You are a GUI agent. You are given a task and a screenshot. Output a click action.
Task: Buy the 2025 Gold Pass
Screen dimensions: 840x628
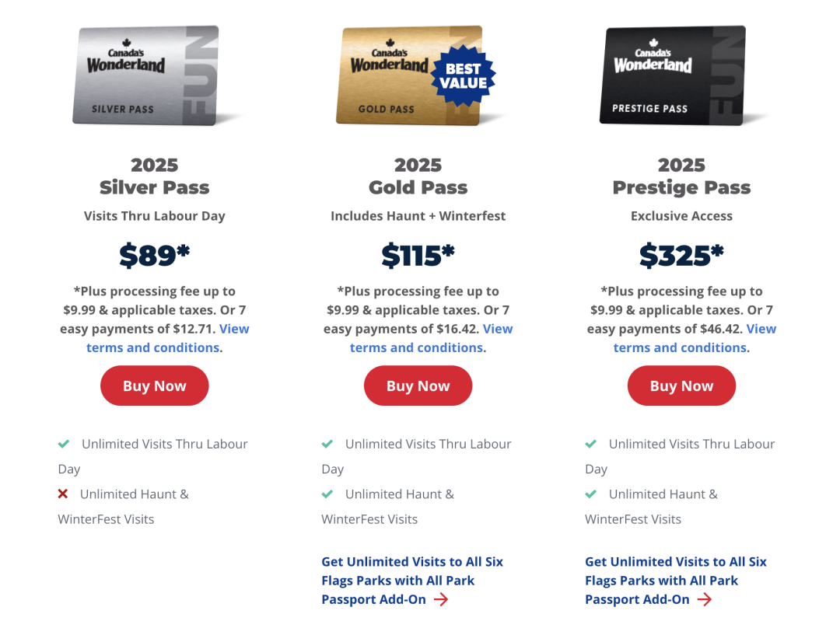418,386
